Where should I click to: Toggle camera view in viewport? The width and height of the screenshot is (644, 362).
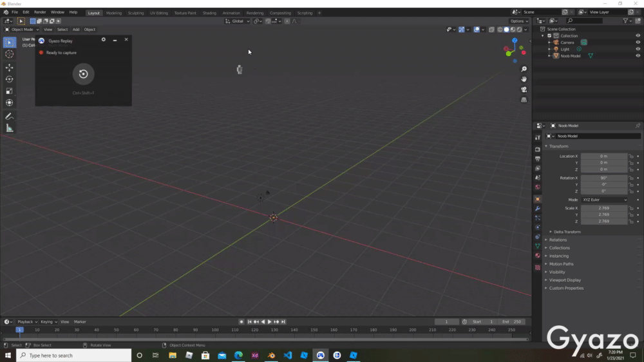[524, 90]
